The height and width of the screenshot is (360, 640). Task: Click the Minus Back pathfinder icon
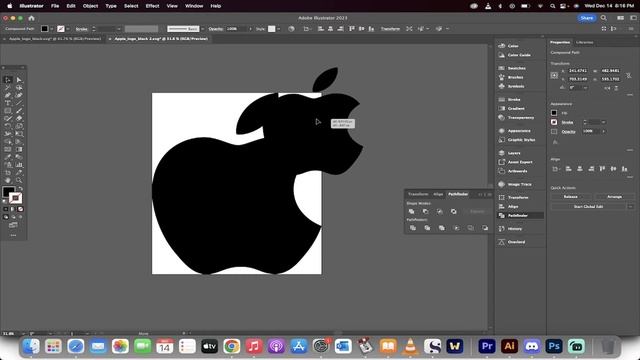(484, 228)
